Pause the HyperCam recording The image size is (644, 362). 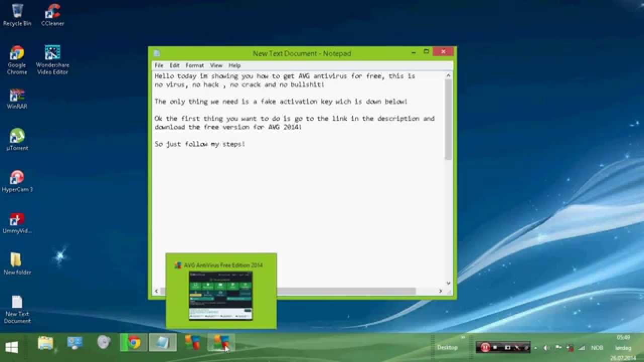tap(485, 347)
